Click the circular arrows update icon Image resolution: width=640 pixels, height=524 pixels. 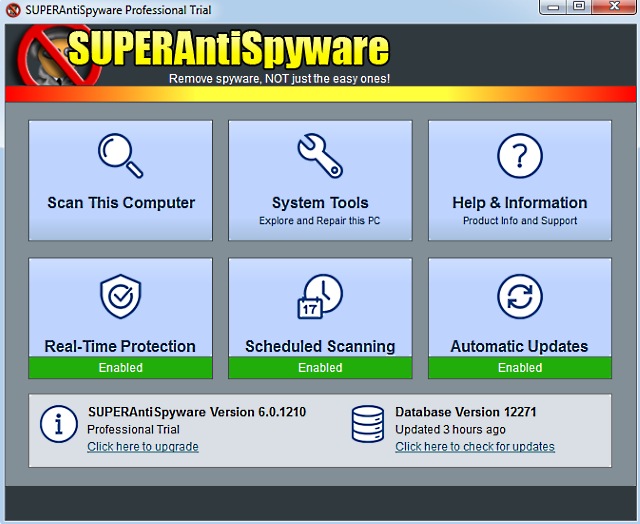tap(520, 296)
